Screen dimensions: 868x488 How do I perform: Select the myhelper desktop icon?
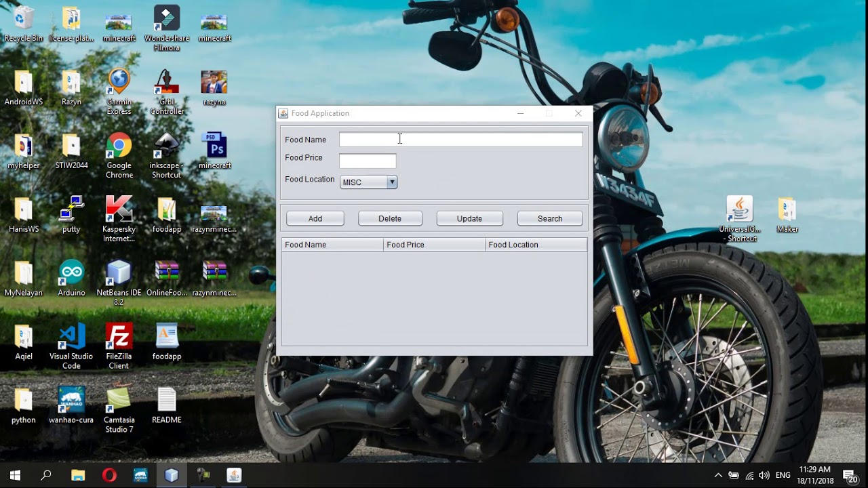coord(24,151)
